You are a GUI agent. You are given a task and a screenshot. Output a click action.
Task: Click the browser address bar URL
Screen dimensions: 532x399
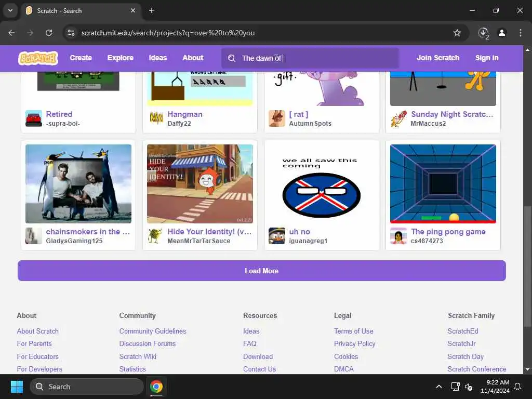[x=168, y=33]
